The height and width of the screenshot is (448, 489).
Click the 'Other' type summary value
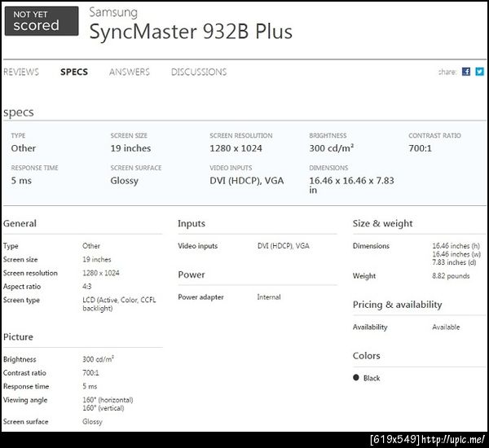(x=24, y=148)
